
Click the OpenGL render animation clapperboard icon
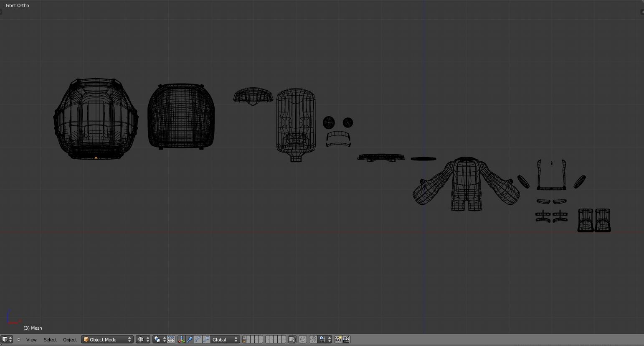point(345,339)
